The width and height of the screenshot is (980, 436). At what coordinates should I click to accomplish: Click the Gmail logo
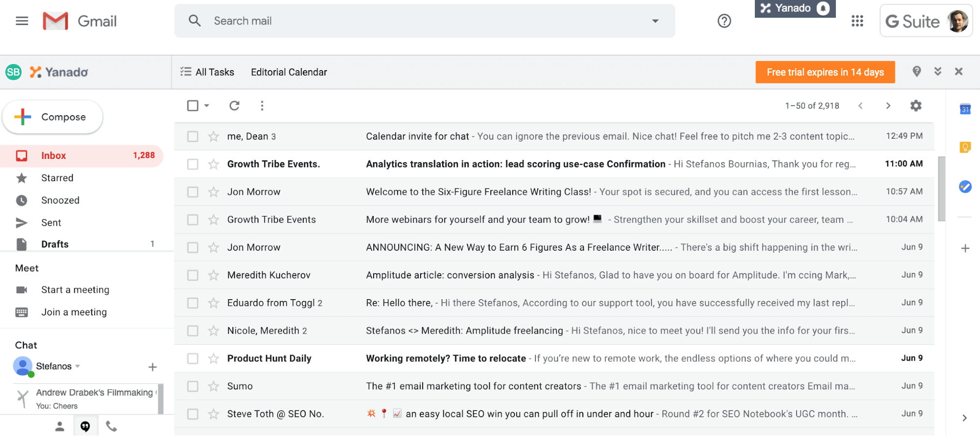pyautogui.click(x=80, y=21)
